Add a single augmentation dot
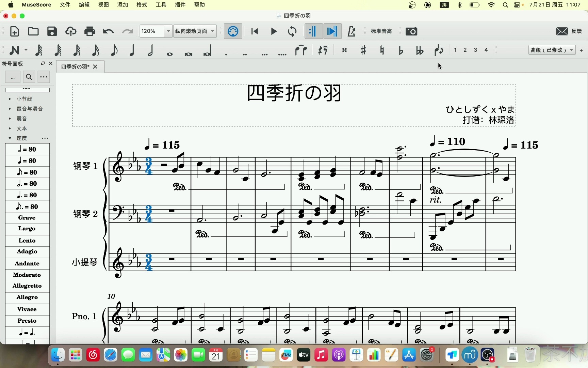 click(x=226, y=54)
